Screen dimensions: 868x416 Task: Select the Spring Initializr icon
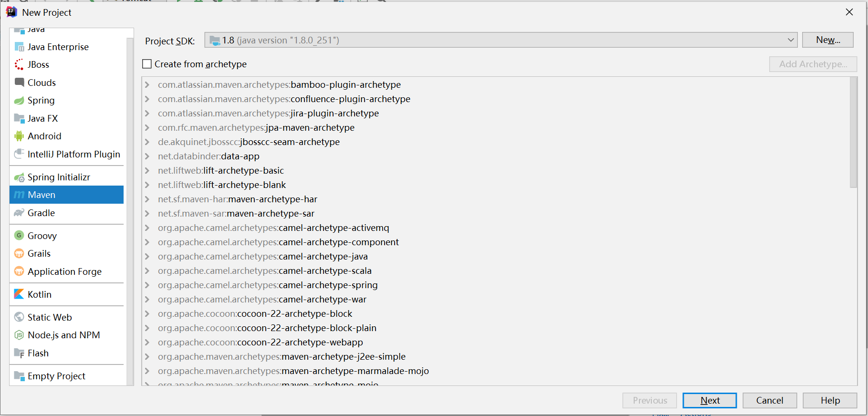[19, 177]
